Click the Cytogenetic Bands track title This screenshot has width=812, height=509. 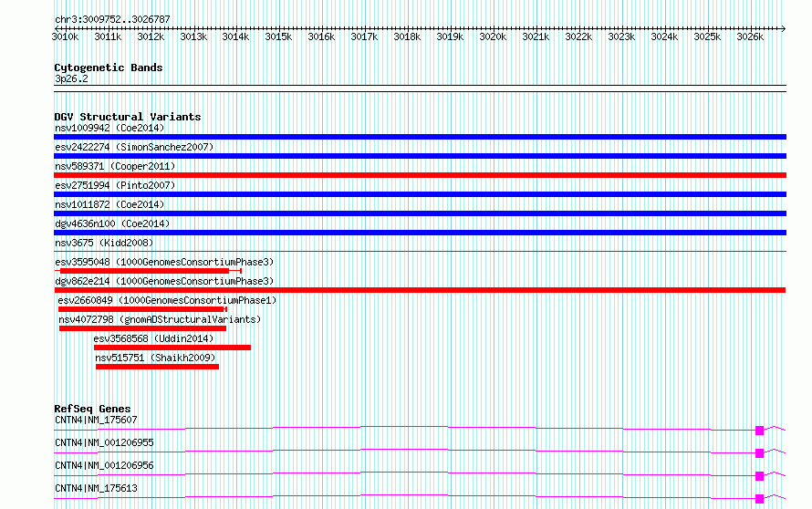[109, 68]
